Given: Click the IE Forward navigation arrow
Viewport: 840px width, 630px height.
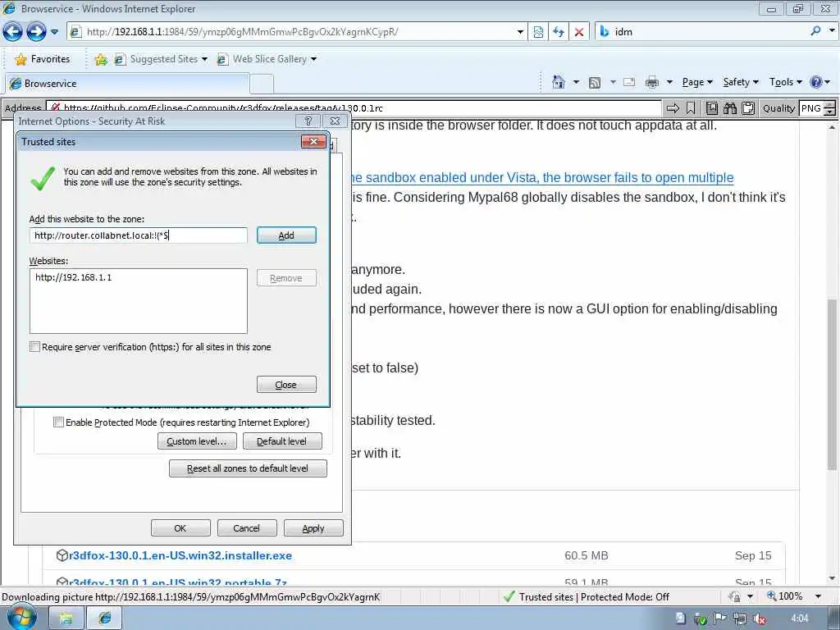Looking at the screenshot, I should pos(36,32).
